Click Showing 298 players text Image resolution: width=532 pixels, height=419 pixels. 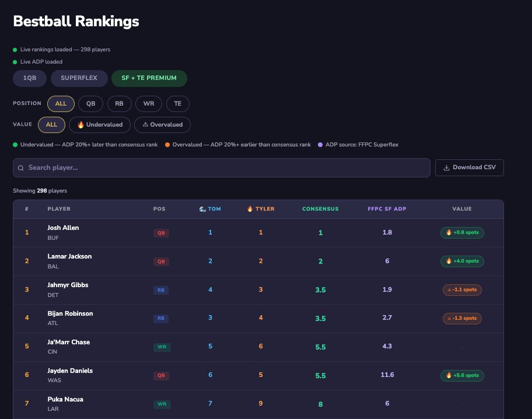point(40,191)
